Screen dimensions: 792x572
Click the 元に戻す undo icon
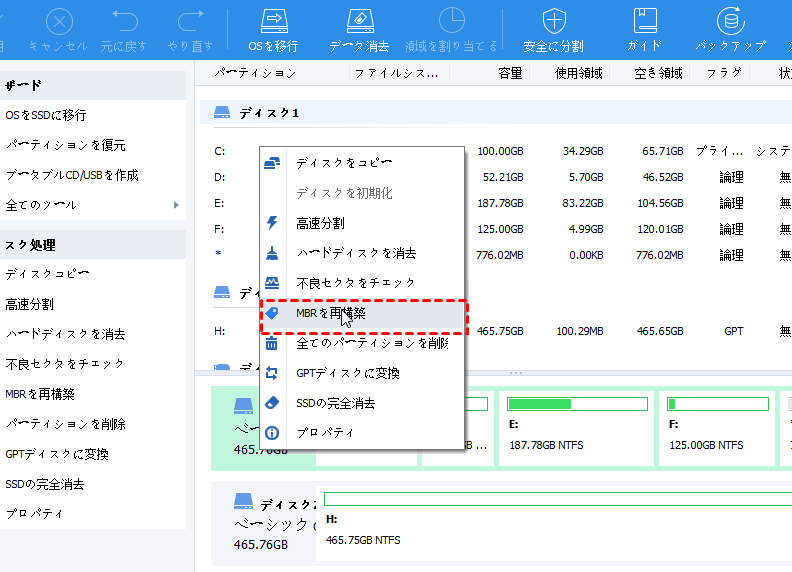tap(124, 22)
